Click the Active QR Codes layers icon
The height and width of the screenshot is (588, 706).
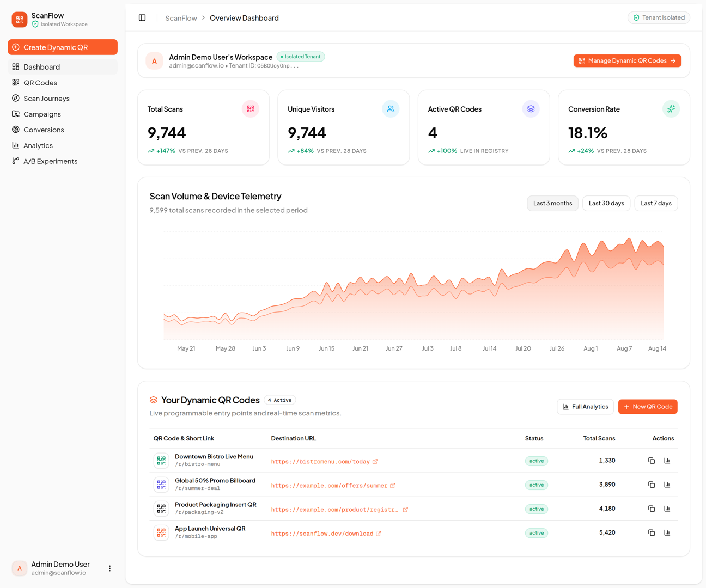tap(531, 109)
